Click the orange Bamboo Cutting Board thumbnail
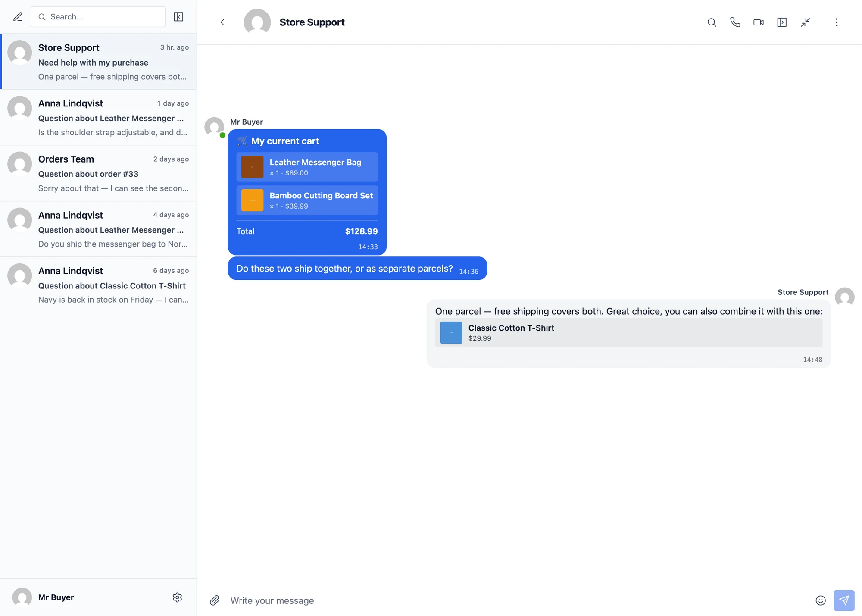Viewport: 862px width, 616px height. point(252,200)
